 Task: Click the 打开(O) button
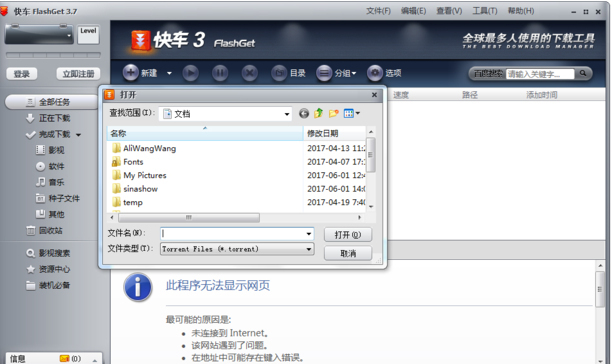click(348, 235)
